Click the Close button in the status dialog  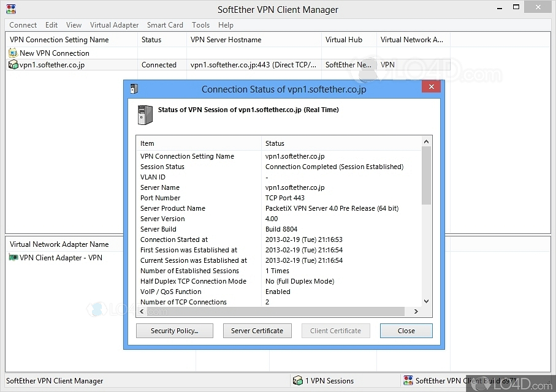pos(406,330)
